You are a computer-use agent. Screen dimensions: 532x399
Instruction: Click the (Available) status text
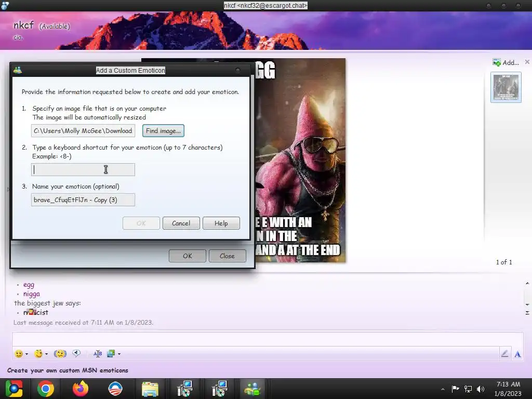(x=55, y=26)
